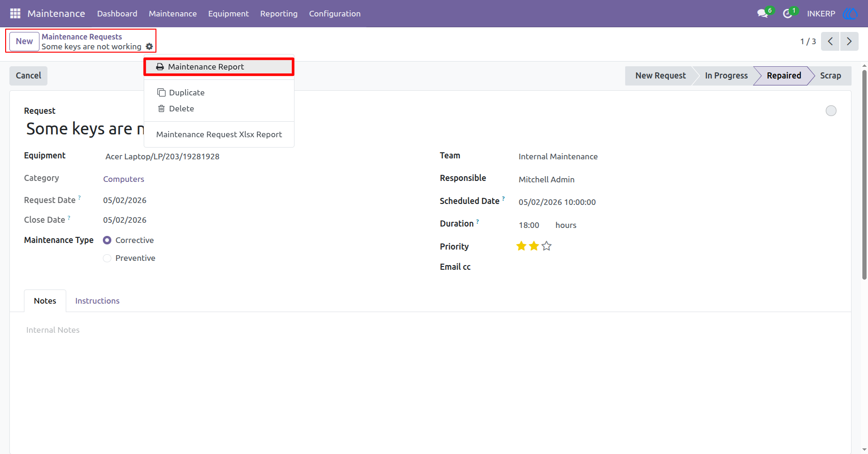This screenshot has width=868, height=454.
Task: Click the printer icon for Maintenance Report
Action: (x=160, y=67)
